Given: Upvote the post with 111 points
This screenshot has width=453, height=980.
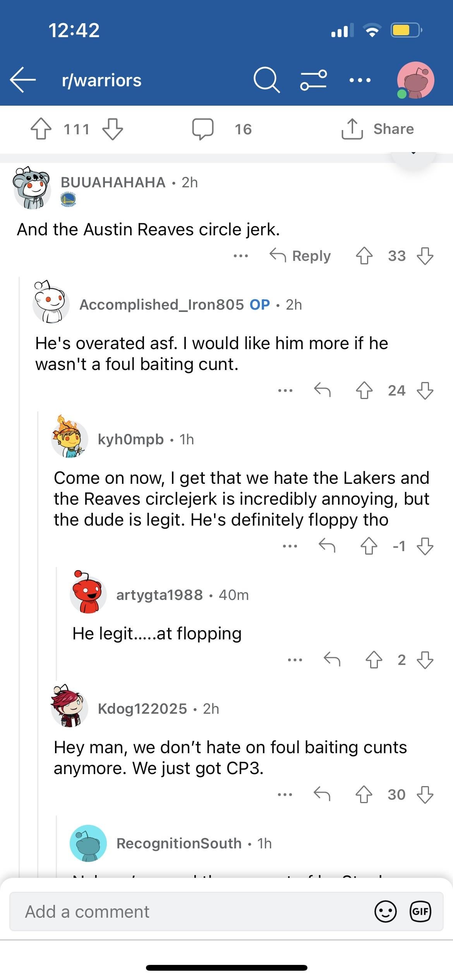Looking at the screenshot, I should [41, 129].
